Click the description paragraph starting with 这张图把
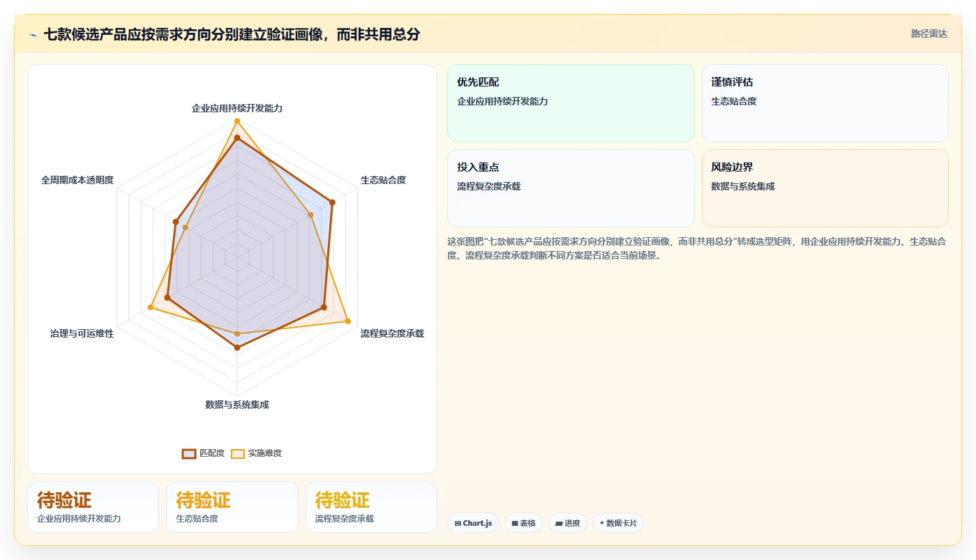Viewport: 976px width, 560px height. tap(696, 248)
